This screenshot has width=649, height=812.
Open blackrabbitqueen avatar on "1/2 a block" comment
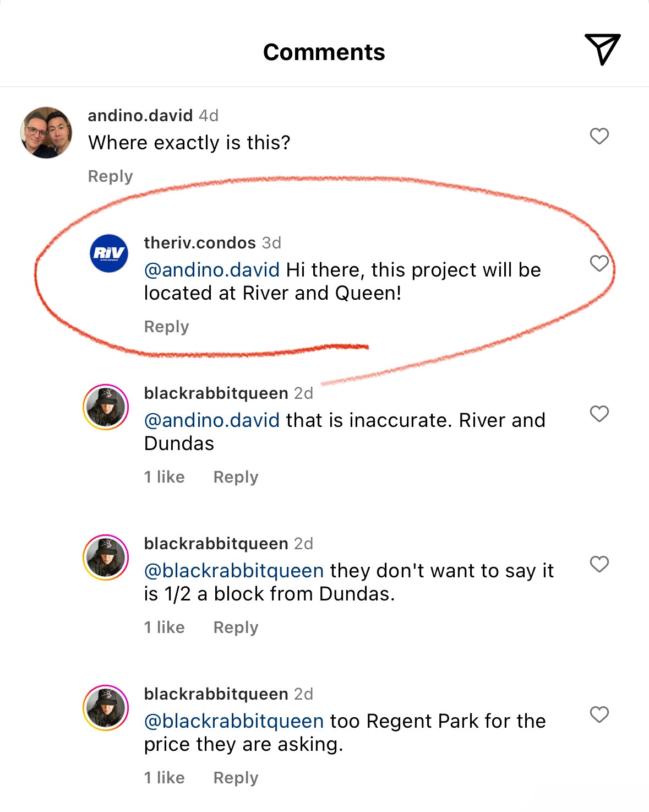click(106, 557)
